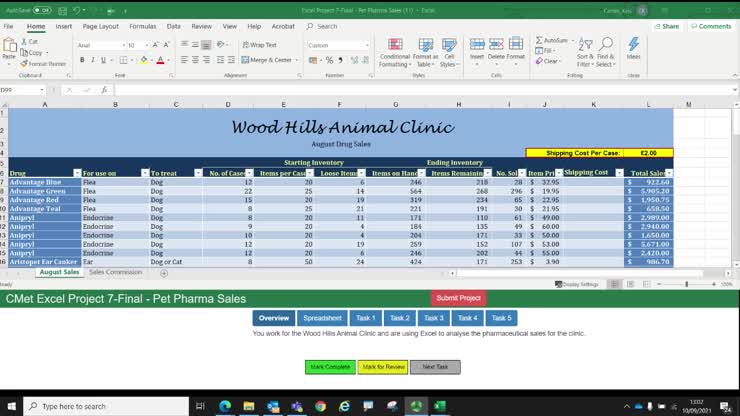Open Cell Styles gallery
The width and height of the screenshot is (740, 416).
(449, 52)
